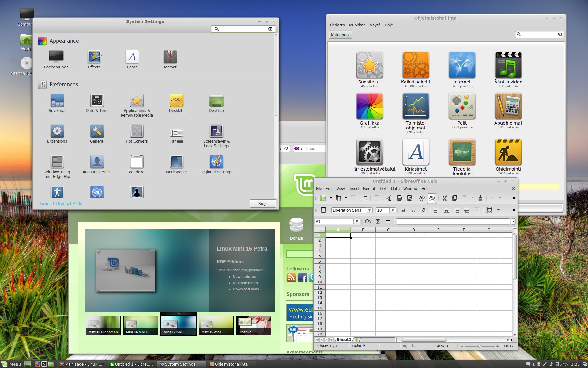
Task: Click Sulje button in System Settings
Action: 263,203
